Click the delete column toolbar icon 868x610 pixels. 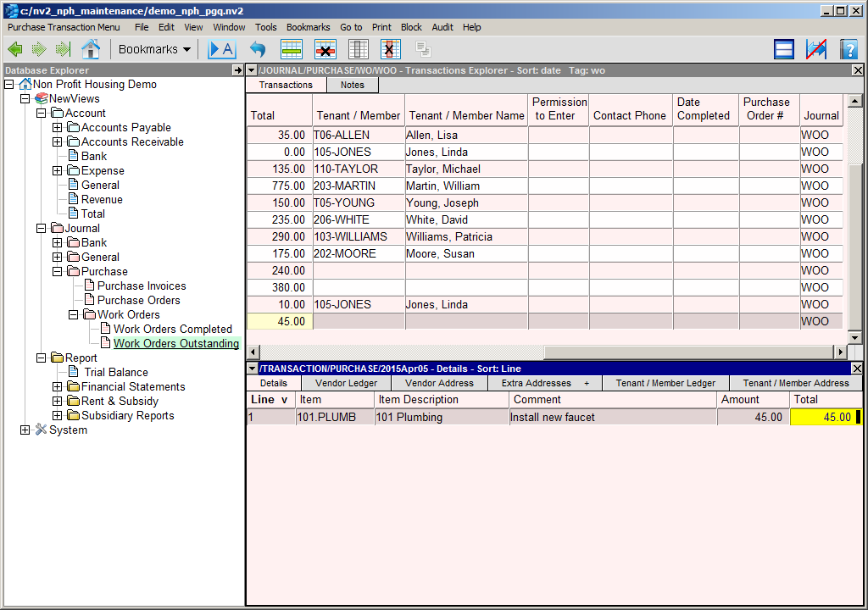[x=390, y=49]
